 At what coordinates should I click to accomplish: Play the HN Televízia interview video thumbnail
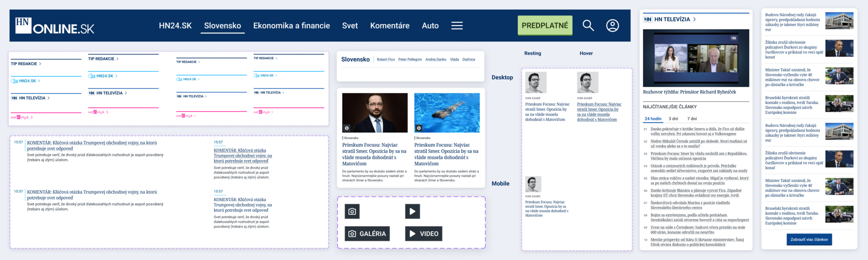[696, 58]
